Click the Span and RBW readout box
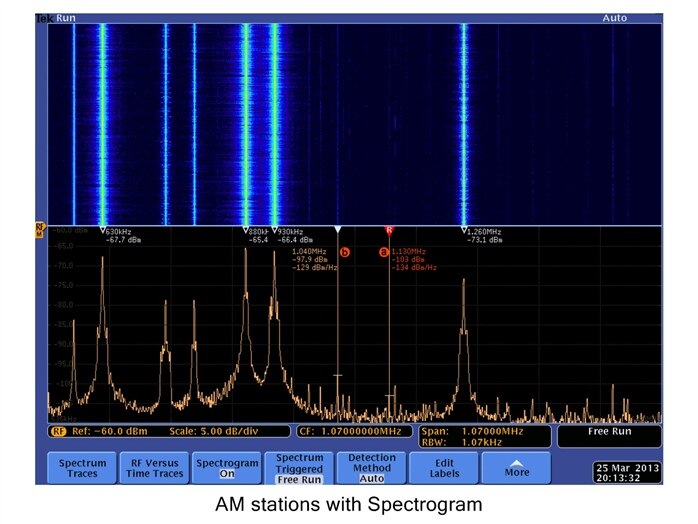This screenshot has width=698, height=524. pyautogui.click(x=477, y=436)
